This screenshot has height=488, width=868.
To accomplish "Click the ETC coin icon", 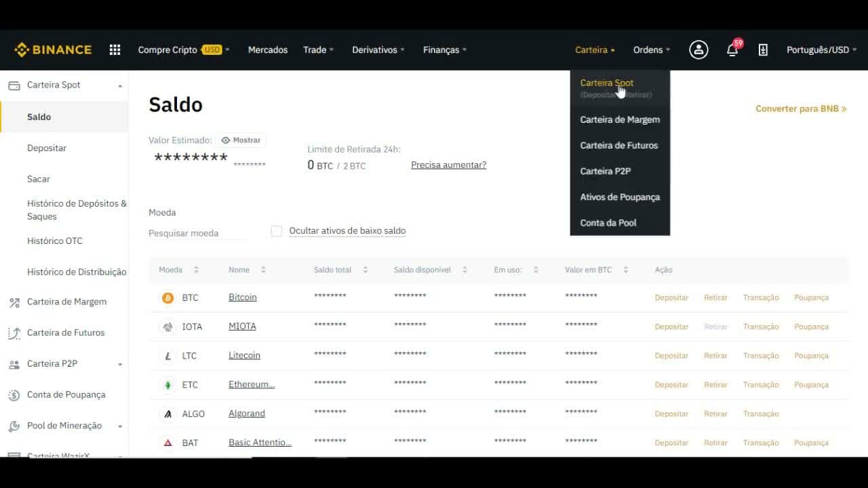I will click(x=167, y=385).
